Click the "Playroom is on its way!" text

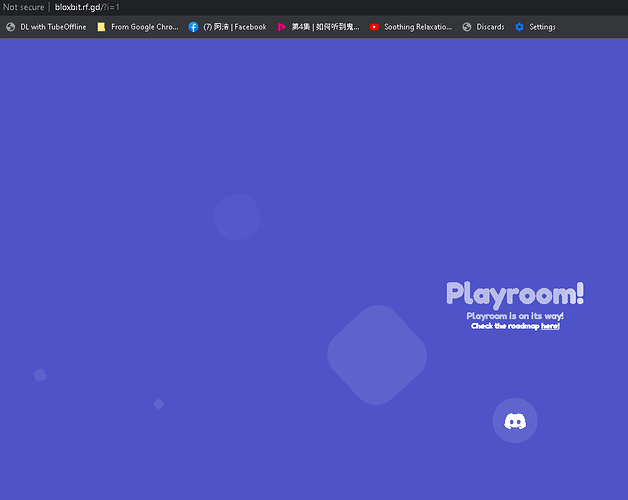pos(515,316)
